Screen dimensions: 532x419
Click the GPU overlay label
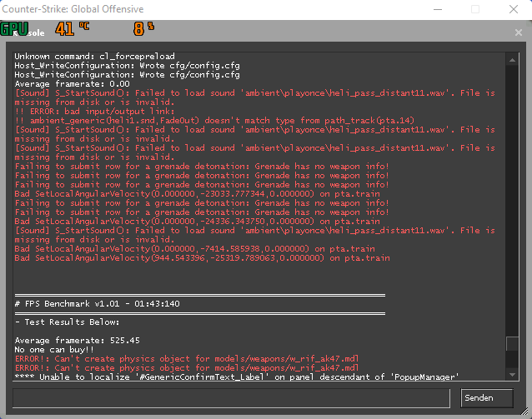pyautogui.click(x=14, y=29)
